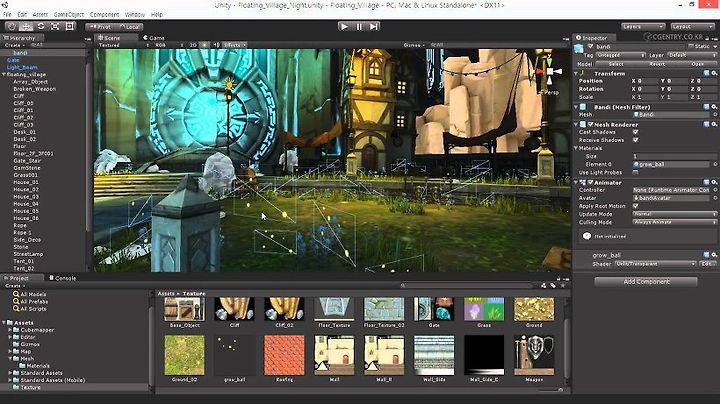Open Mesh Renderer gear menu

[x=714, y=124]
